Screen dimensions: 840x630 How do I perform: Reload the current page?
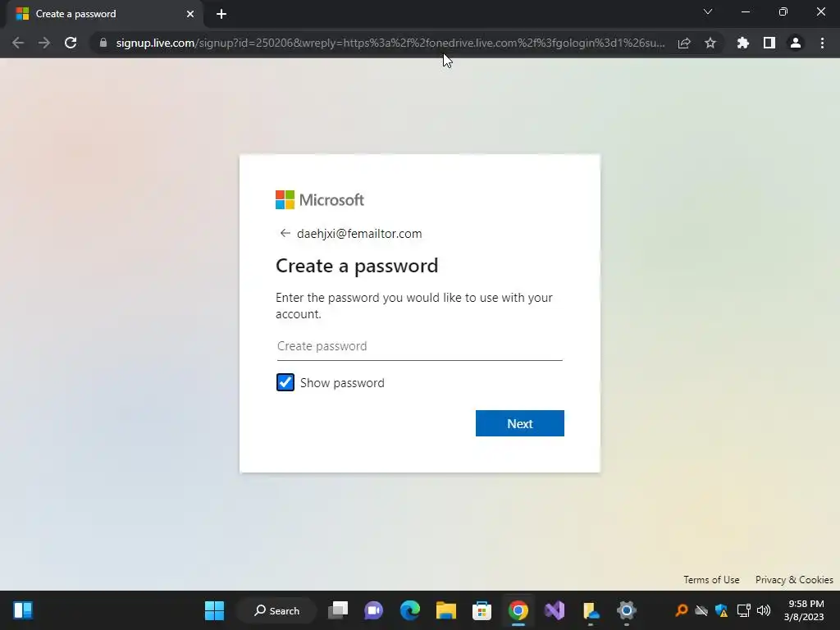tap(71, 43)
